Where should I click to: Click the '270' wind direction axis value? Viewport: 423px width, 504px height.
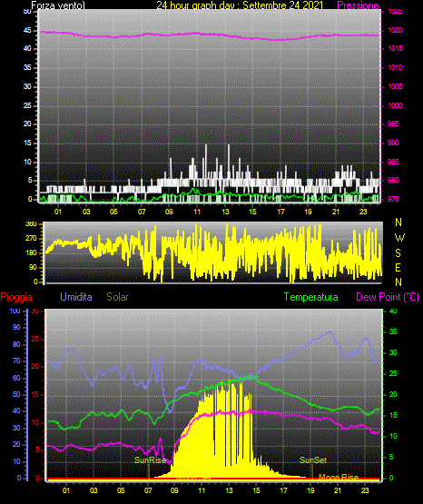[31, 239]
